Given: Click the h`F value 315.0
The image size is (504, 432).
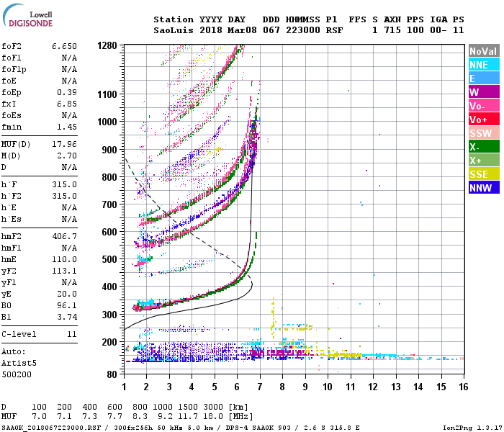Looking at the screenshot, I should coord(64,184).
